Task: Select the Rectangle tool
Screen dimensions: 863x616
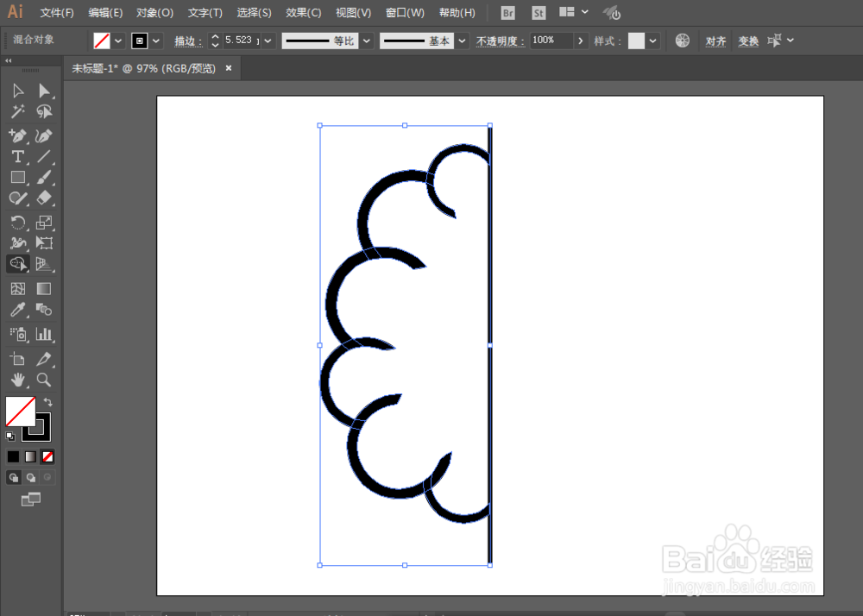Action: coord(17,177)
